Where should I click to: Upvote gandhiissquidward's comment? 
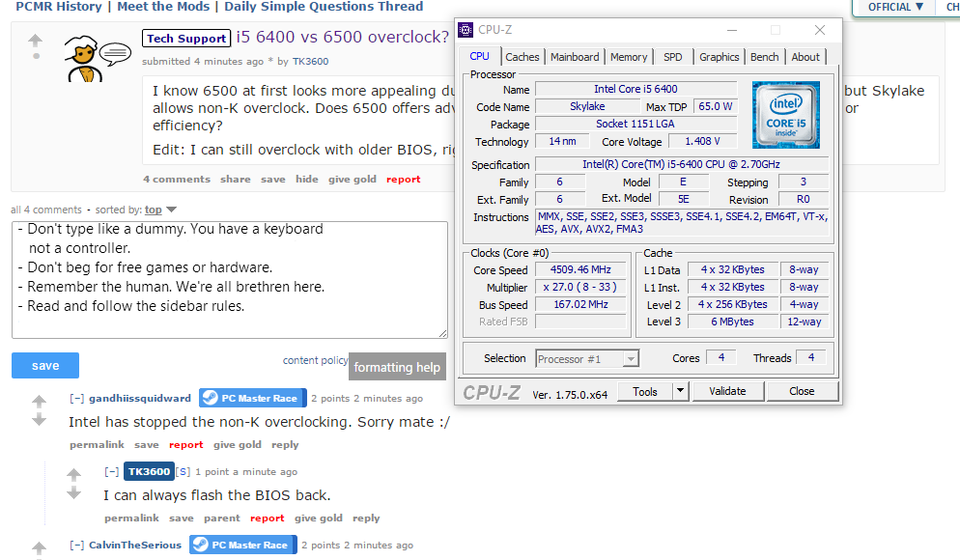click(x=40, y=402)
